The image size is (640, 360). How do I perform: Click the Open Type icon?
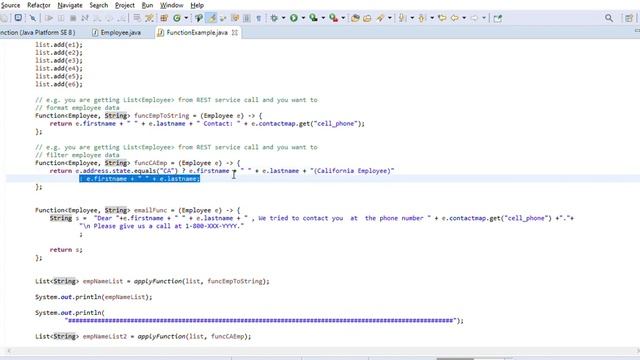(x=199, y=18)
